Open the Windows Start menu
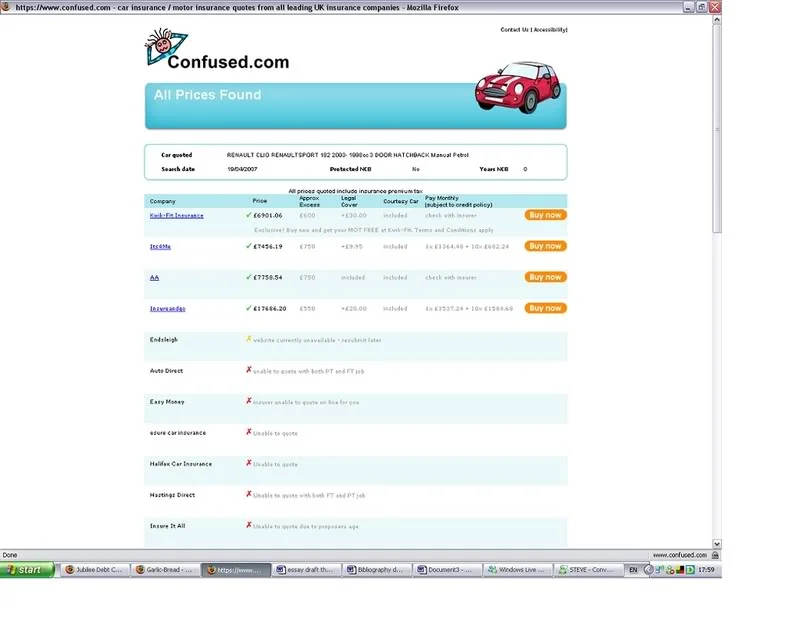This screenshot has width=800, height=641. (28, 570)
